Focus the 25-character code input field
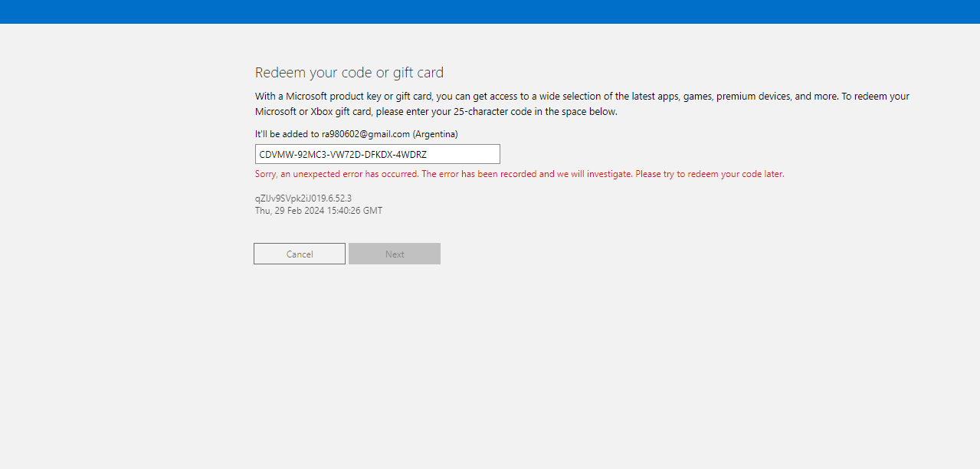Screen dimensions: 980x469 coord(378,154)
